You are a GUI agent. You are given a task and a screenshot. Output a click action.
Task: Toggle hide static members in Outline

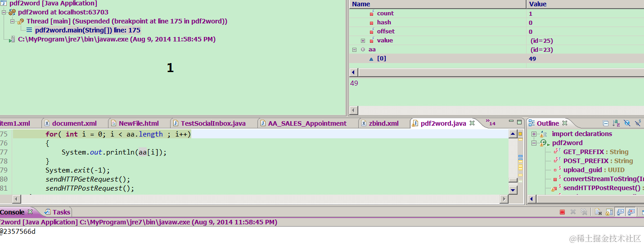[x=638, y=123]
